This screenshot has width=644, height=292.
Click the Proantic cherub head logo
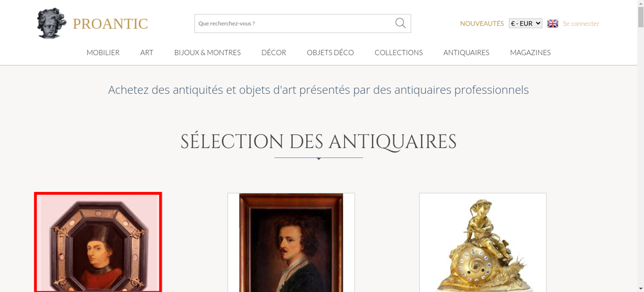(x=51, y=23)
